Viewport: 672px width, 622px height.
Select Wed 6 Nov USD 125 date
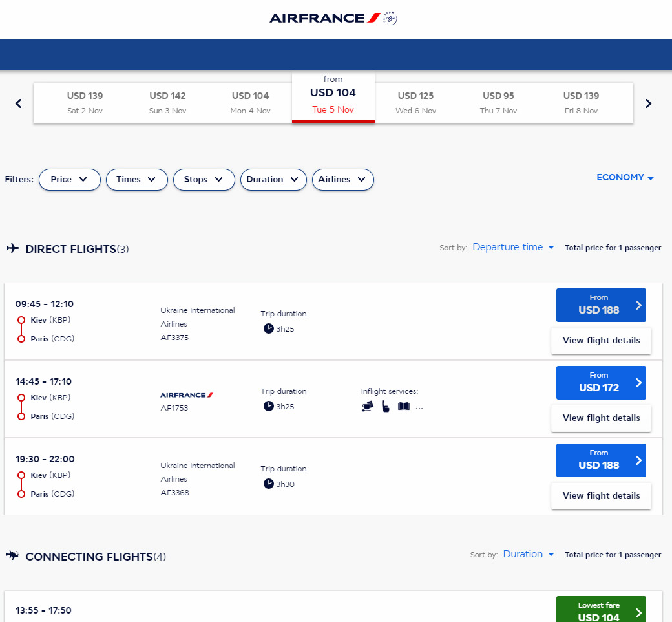[415, 103]
